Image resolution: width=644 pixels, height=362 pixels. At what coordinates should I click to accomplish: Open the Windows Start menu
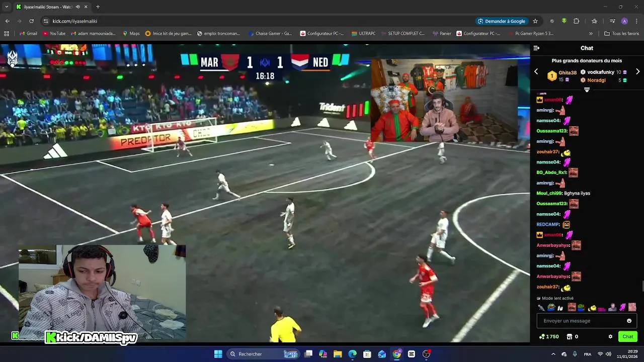218,354
